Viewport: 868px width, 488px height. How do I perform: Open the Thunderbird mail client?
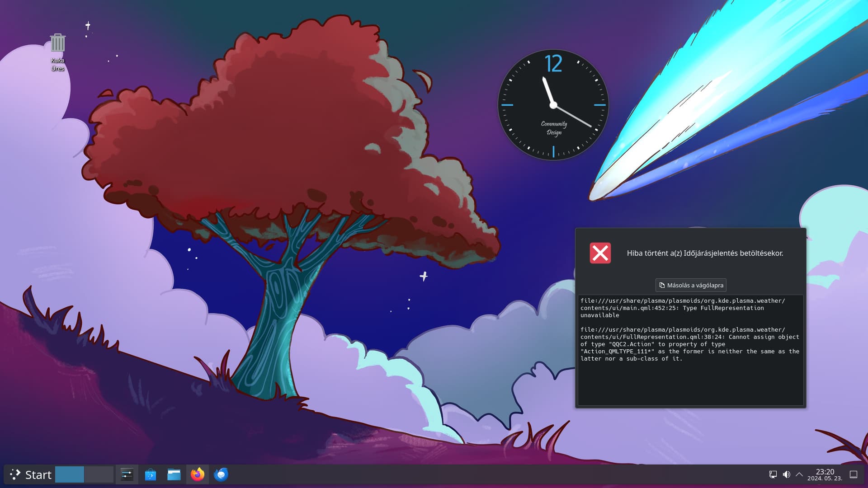[x=221, y=474]
